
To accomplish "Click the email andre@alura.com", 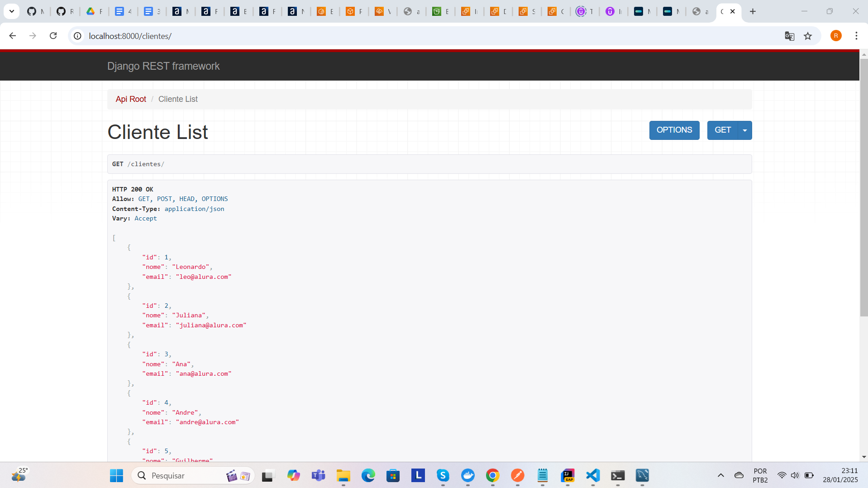I will point(207,422).
